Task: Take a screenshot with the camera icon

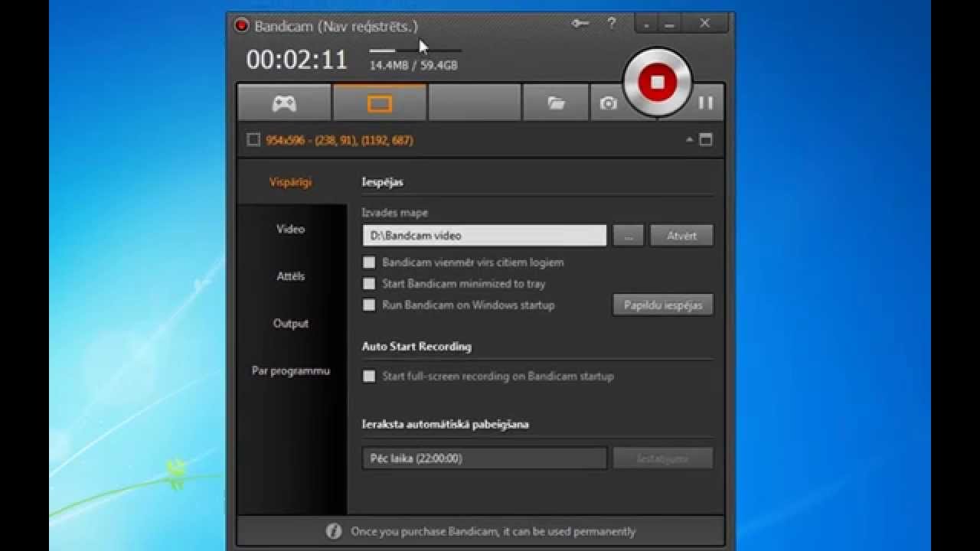Action: 608,103
